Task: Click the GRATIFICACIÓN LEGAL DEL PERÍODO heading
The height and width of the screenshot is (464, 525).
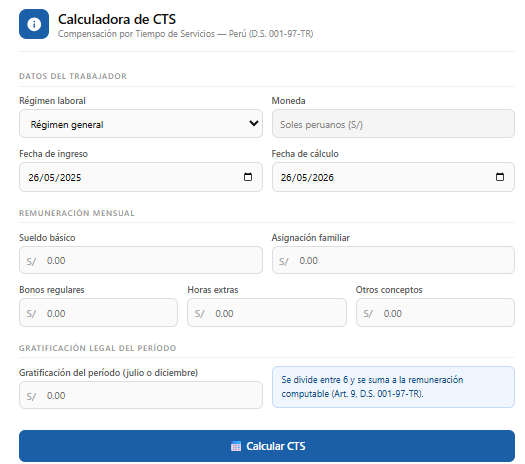Action: pos(97,348)
